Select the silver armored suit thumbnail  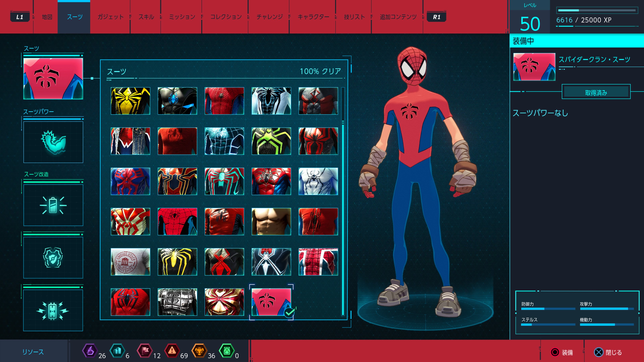[177, 302]
